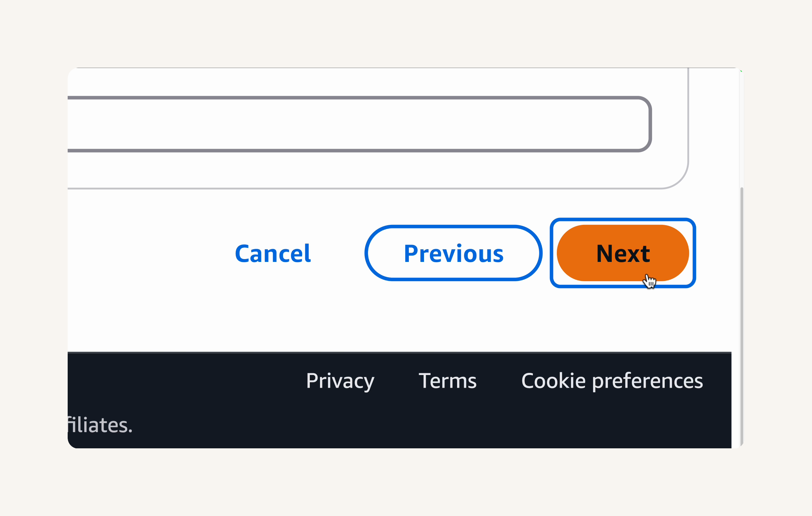Open the Terms footer link
The width and height of the screenshot is (812, 516).
pos(448,381)
